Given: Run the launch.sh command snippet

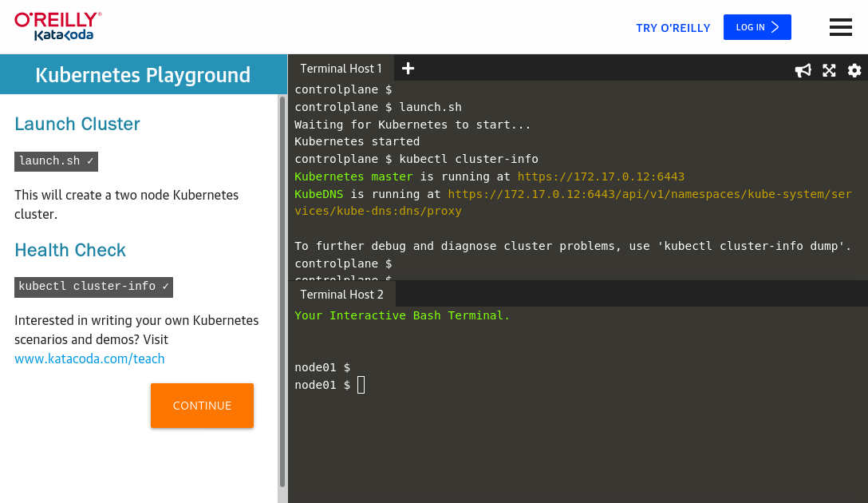Looking at the screenshot, I should pyautogui.click(x=56, y=161).
